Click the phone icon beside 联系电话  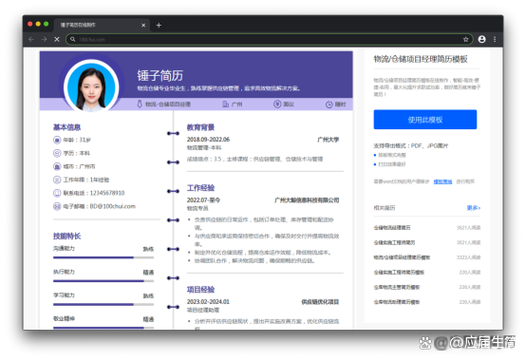[57, 193]
